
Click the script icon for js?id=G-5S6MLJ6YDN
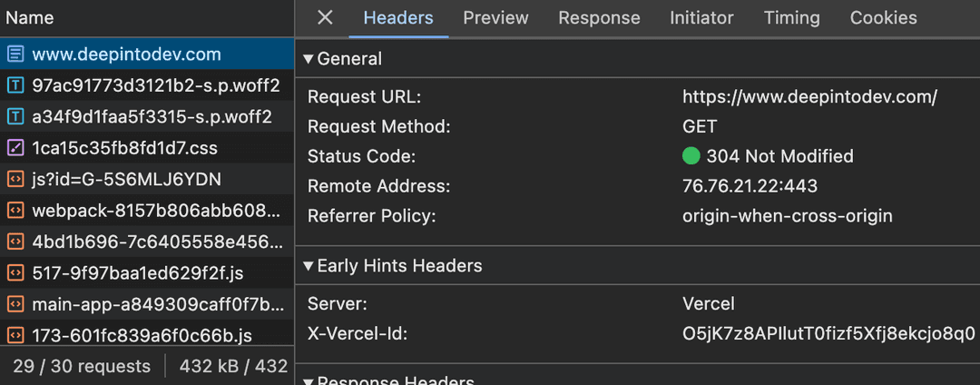[x=15, y=179]
